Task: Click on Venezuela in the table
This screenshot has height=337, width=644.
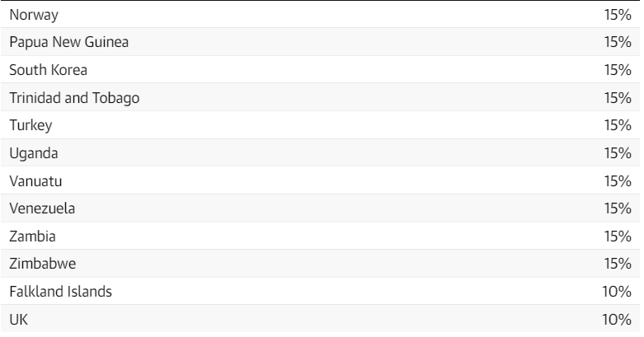Action: click(42, 208)
